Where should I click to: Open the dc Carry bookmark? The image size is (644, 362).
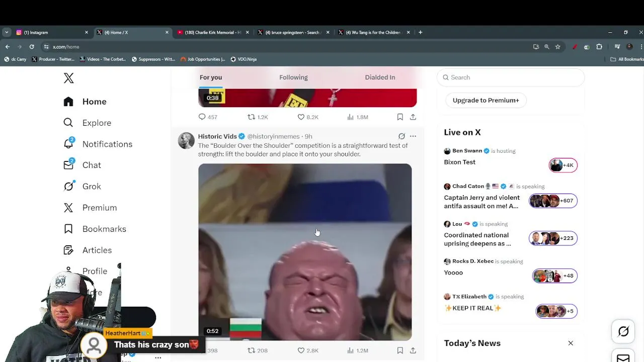15,59
